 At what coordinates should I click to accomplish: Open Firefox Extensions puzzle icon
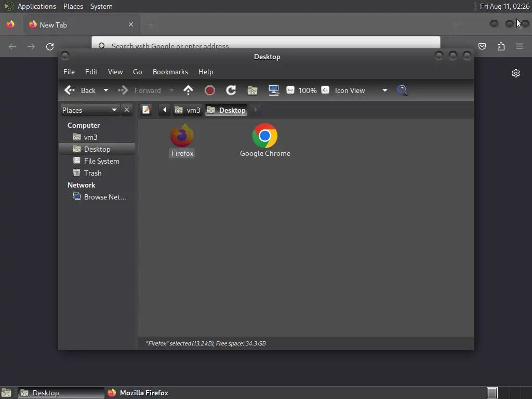coord(501,46)
